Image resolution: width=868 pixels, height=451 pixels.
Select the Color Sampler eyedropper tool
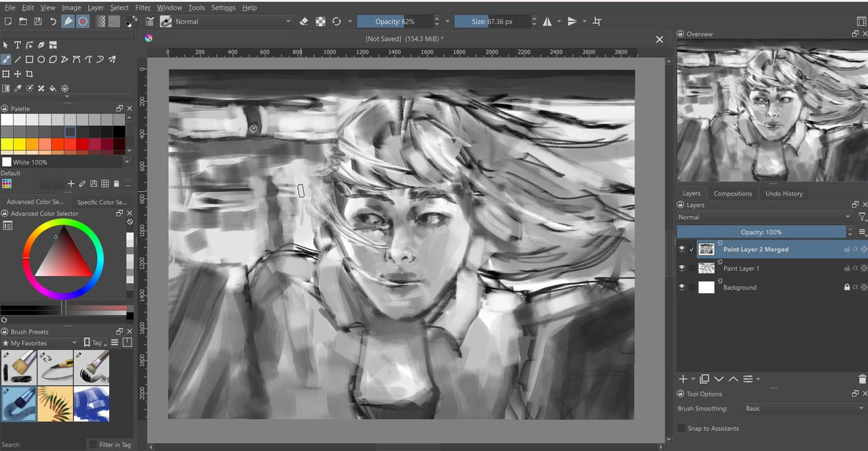click(x=18, y=88)
